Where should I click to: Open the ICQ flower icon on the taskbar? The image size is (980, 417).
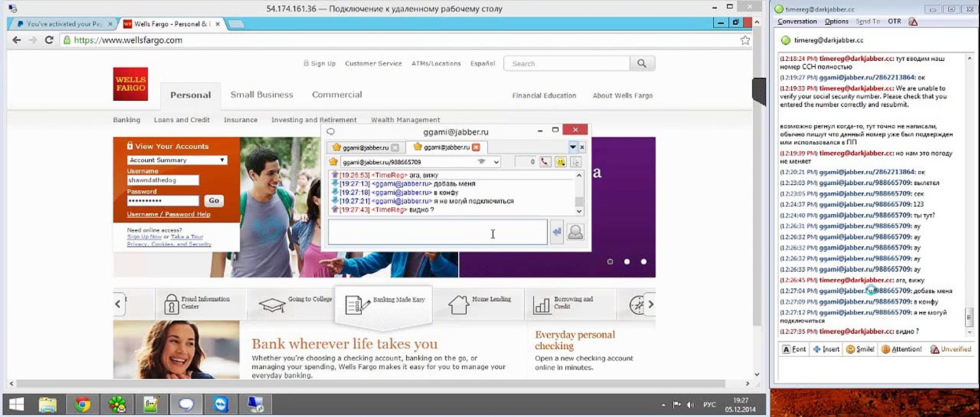[x=117, y=404]
